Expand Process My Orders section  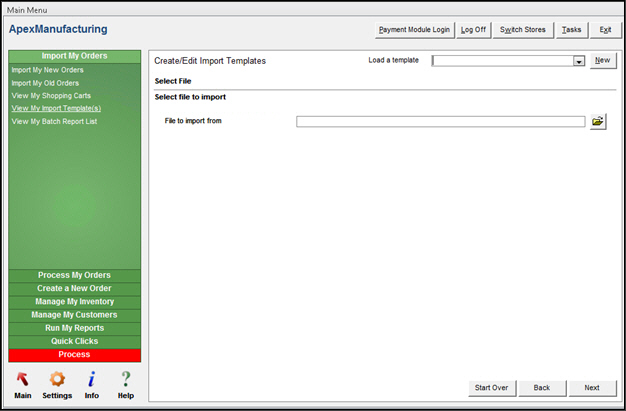point(75,275)
